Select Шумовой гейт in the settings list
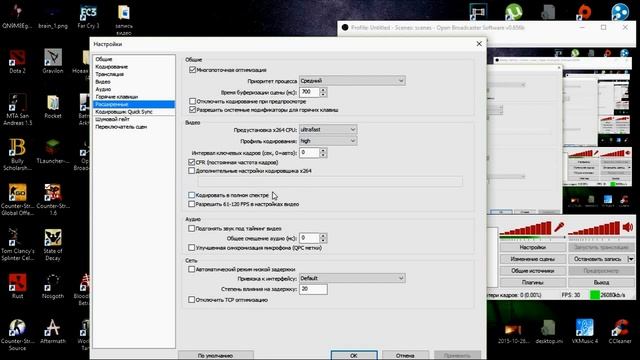This screenshot has width=640, height=360. pos(112,119)
